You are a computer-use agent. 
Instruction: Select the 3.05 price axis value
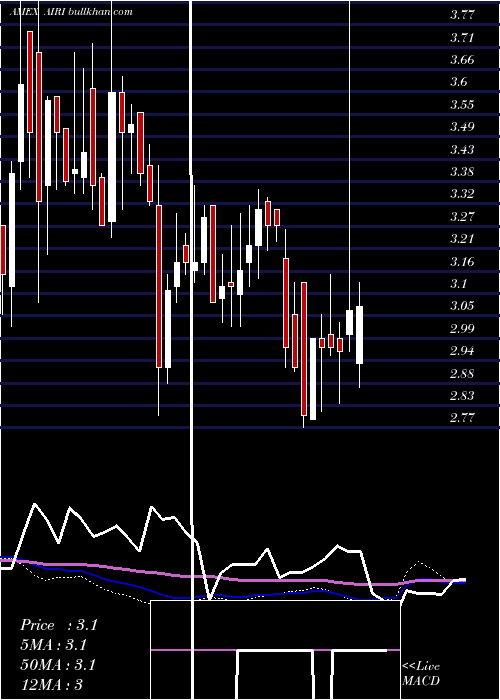(462, 306)
